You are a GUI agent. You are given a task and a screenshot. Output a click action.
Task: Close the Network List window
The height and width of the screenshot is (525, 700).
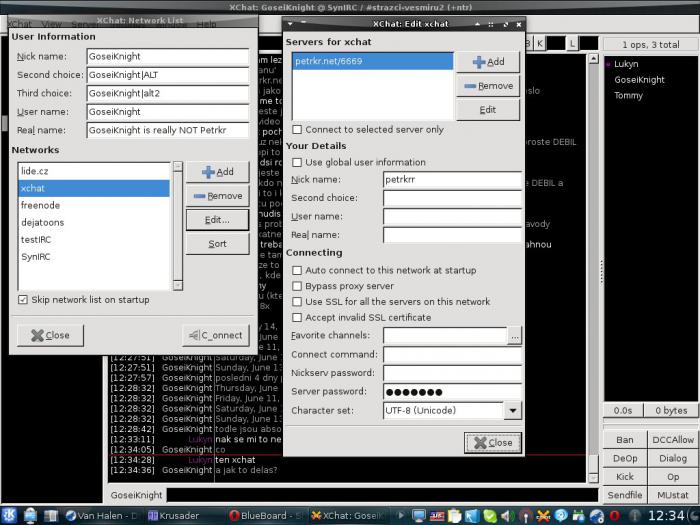coord(50,335)
